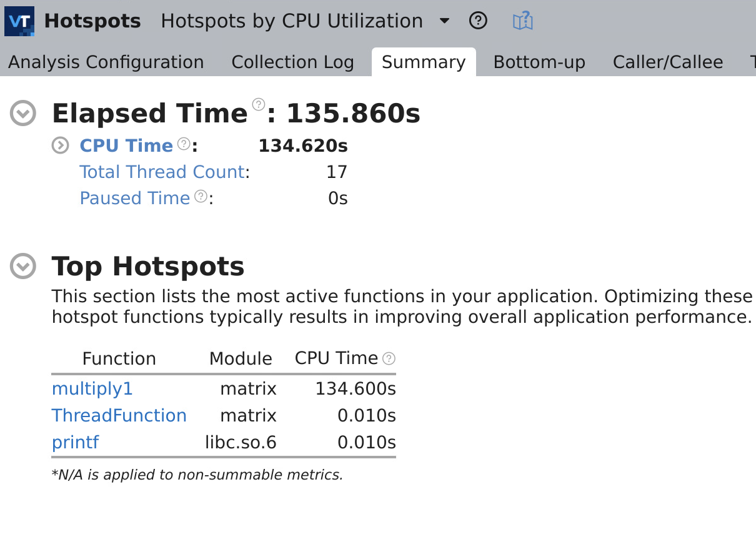
Task: Open the documentation map icon
Action: click(x=522, y=21)
